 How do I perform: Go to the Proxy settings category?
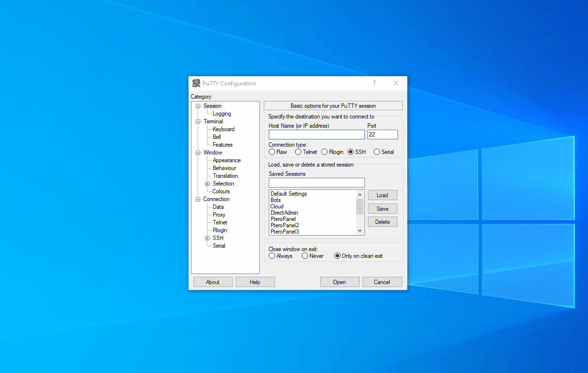click(x=219, y=215)
